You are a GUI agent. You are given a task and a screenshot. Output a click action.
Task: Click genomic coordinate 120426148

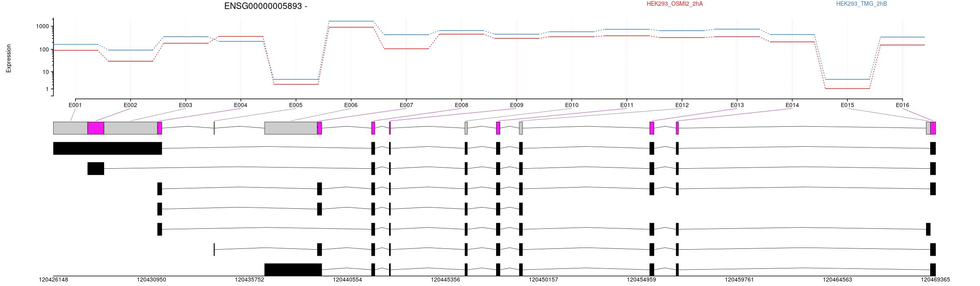click(53, 280)
